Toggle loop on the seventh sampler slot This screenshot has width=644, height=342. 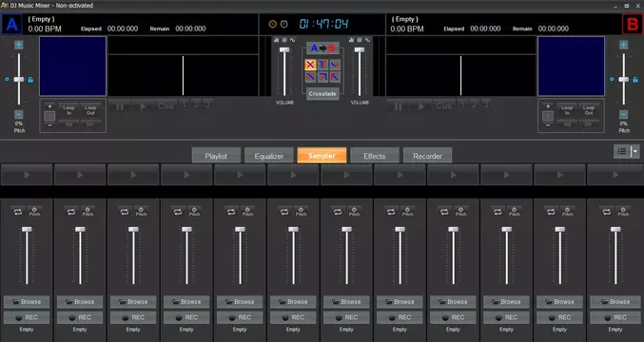coord(338,212)
